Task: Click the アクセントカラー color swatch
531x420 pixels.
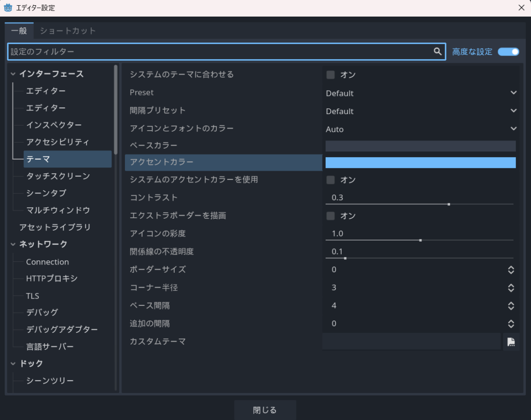Action: pyautogui.click(x=420, y=163)
